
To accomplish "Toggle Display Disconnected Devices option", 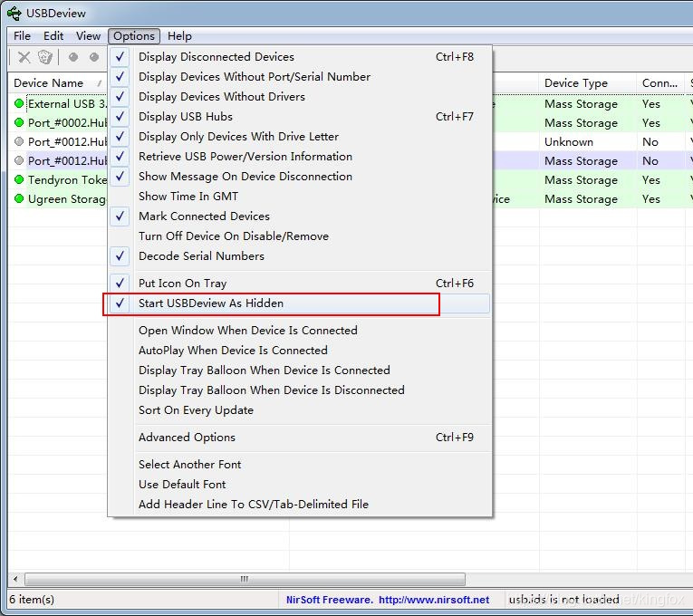I will (300, 57).
